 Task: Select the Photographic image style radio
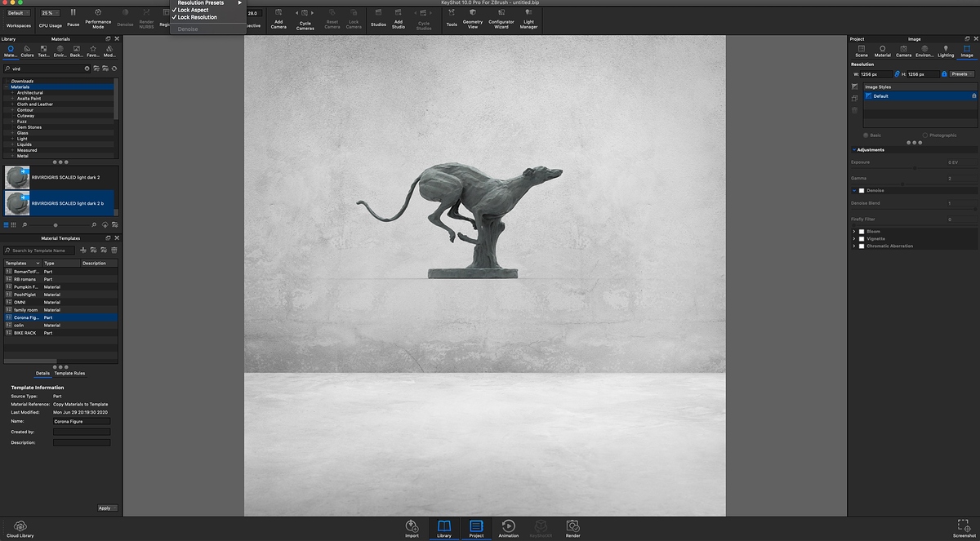point(924,135)
